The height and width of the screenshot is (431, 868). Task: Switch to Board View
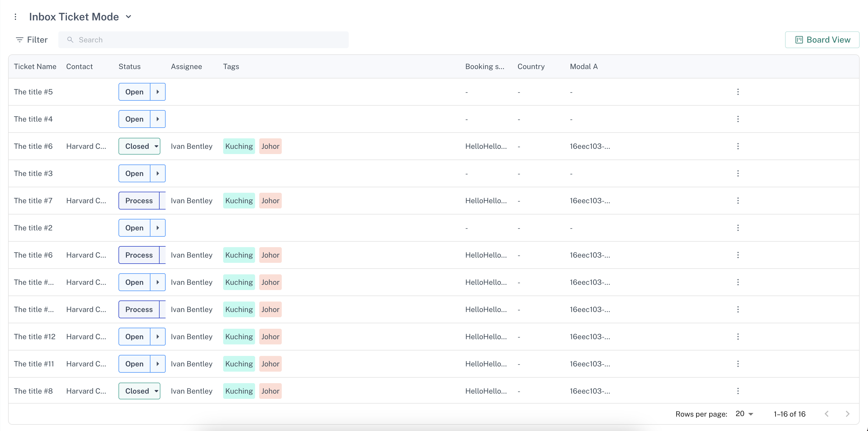click(822, 40)
